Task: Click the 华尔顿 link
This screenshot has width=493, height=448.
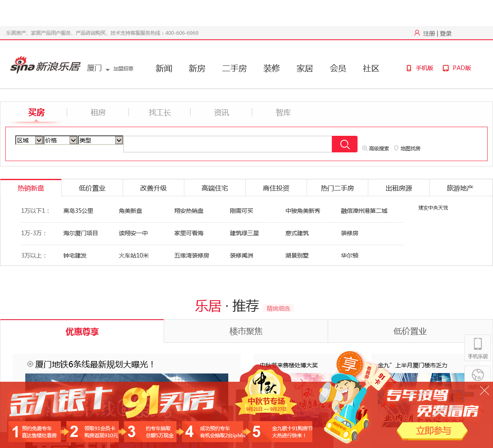Action: coord(350,255)
